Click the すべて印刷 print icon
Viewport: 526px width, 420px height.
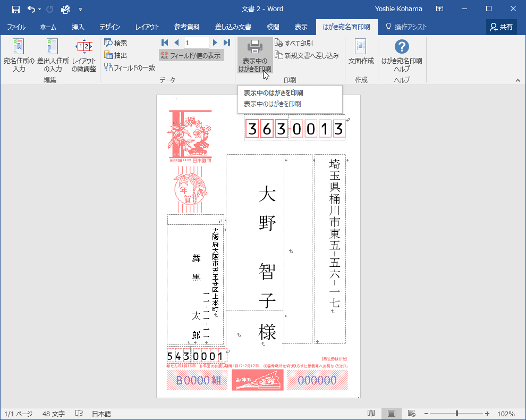point(291,43)
